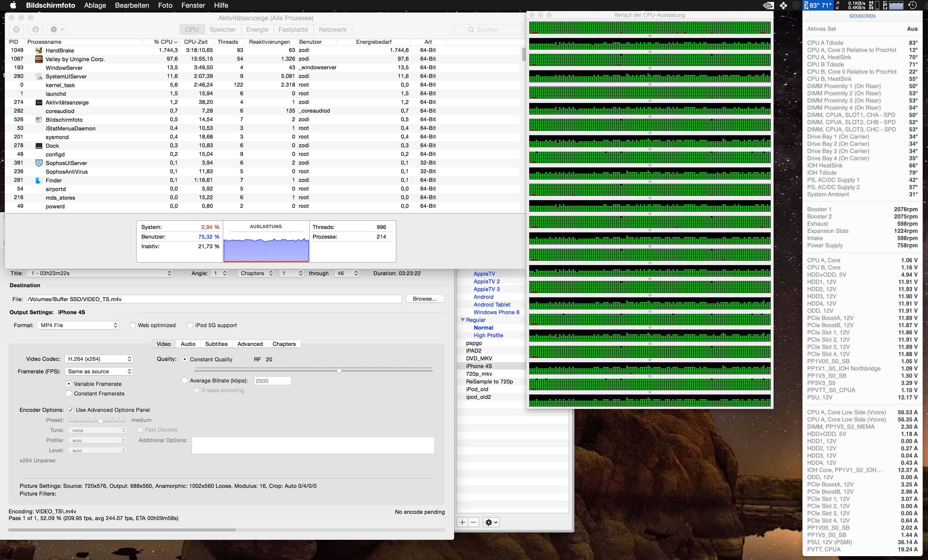Open the end chapter 46 dropdown
The image size is (928, 560).
(x=346, y=273)
